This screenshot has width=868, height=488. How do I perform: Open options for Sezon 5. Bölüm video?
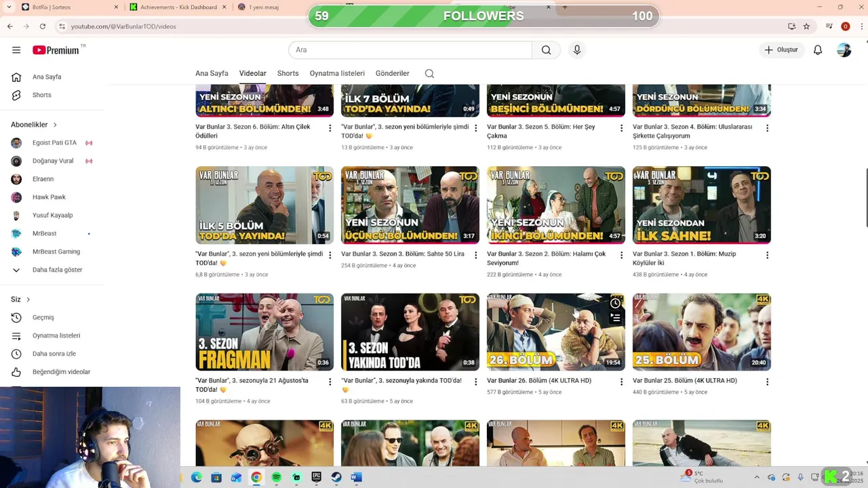click(x=621, y=128)
